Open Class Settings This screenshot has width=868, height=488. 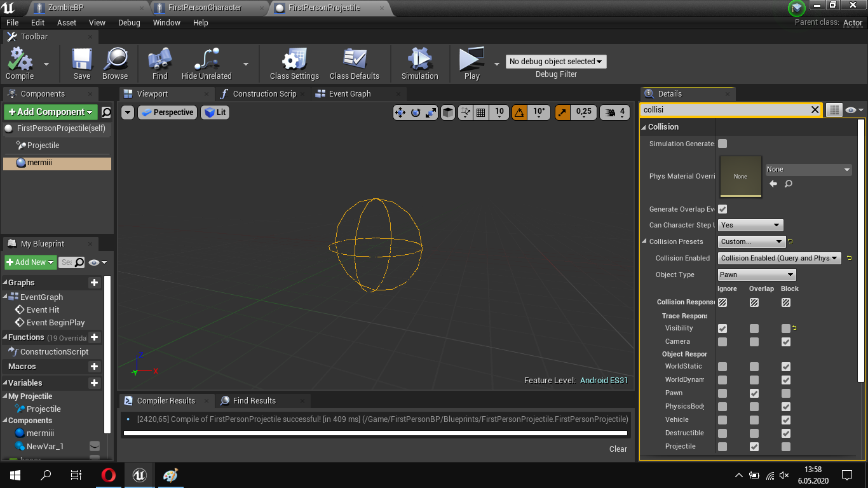[x=294, y=64]
